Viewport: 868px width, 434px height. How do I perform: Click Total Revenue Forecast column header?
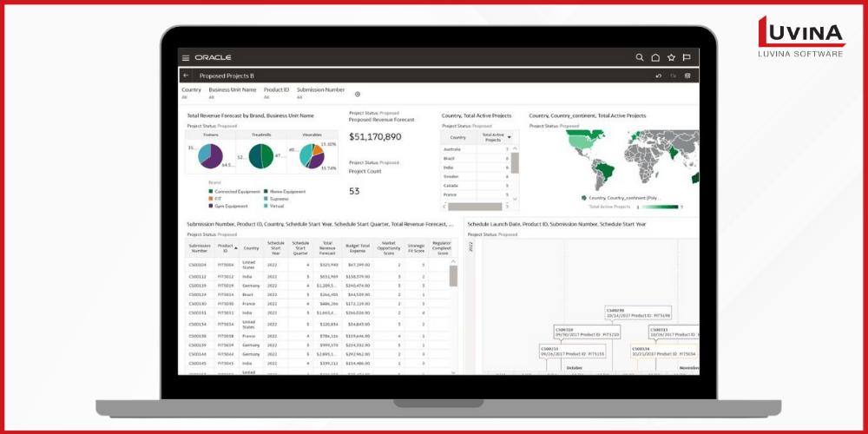pyautogui.click(x=327, y=248)
